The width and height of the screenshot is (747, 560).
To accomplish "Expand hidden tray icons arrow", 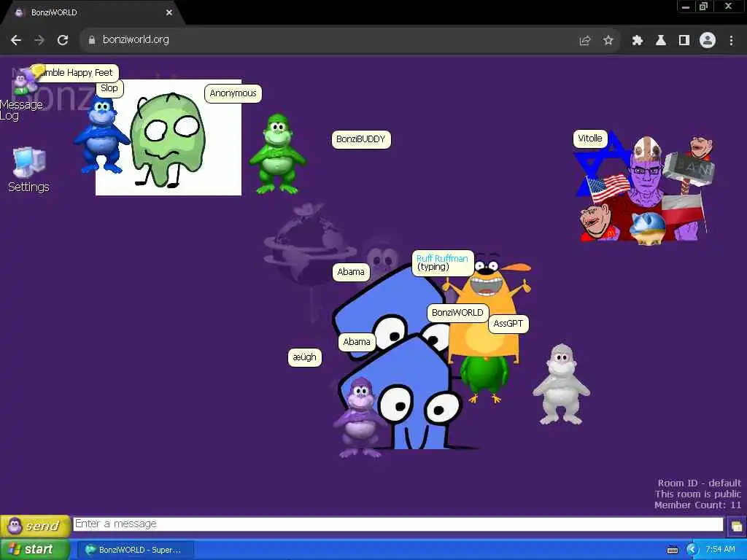I will [x=692, y=550].
